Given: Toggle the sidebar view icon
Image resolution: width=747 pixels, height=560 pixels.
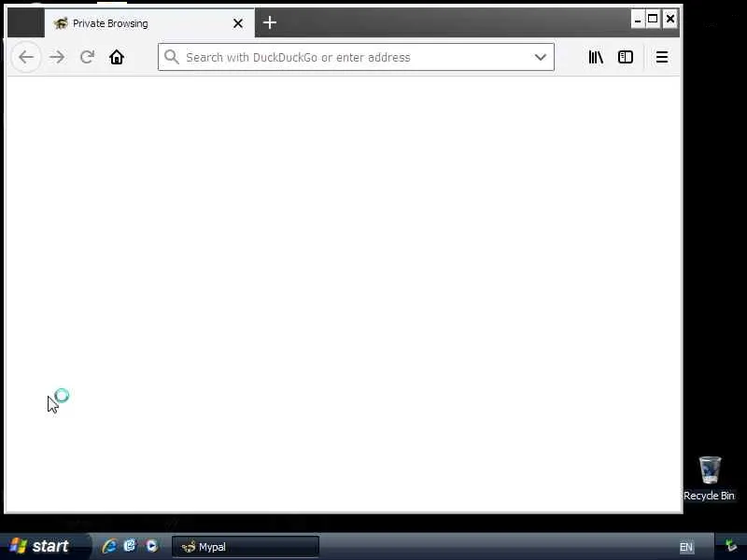Looking at the screenshot, I should coord(626,57).
